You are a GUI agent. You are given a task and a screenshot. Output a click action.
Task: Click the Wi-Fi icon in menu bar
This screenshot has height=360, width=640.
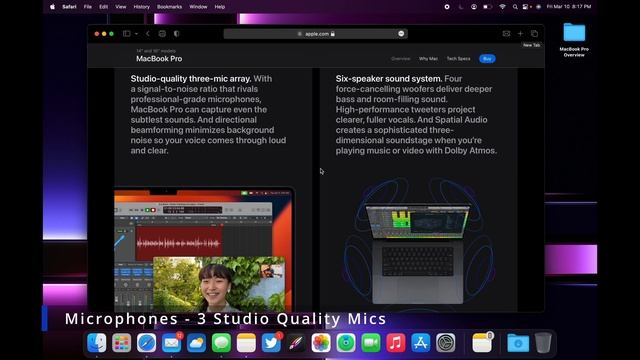(x=502, y=7)
